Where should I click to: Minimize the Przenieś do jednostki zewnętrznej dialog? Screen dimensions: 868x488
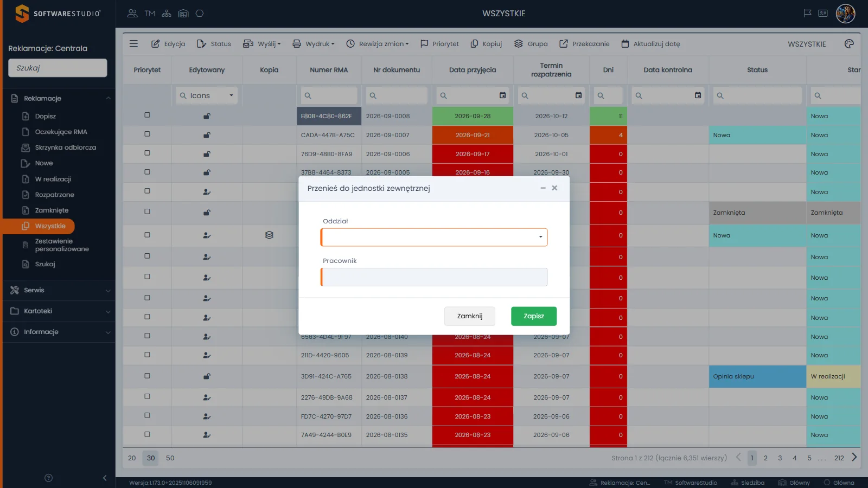[x=543, y=188]
